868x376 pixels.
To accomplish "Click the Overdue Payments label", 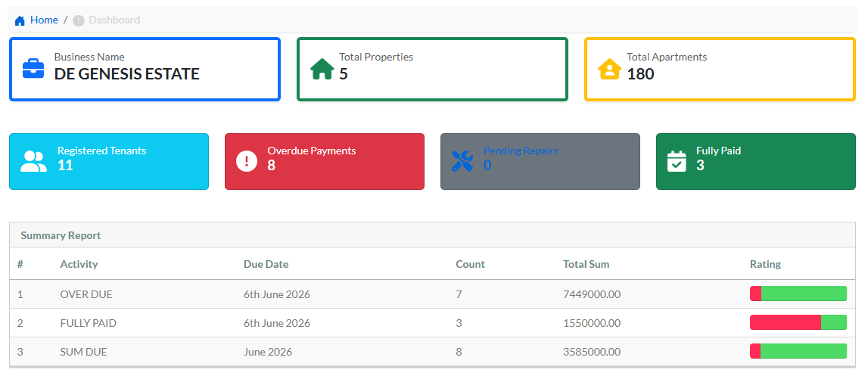I will (x=312, y=151).
